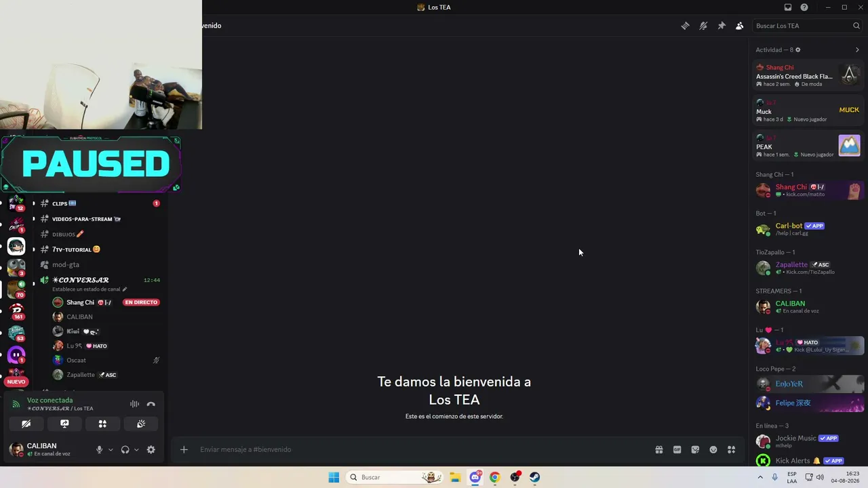
Task: Open Kick Alerts bot profile
Action: (808, 461)
